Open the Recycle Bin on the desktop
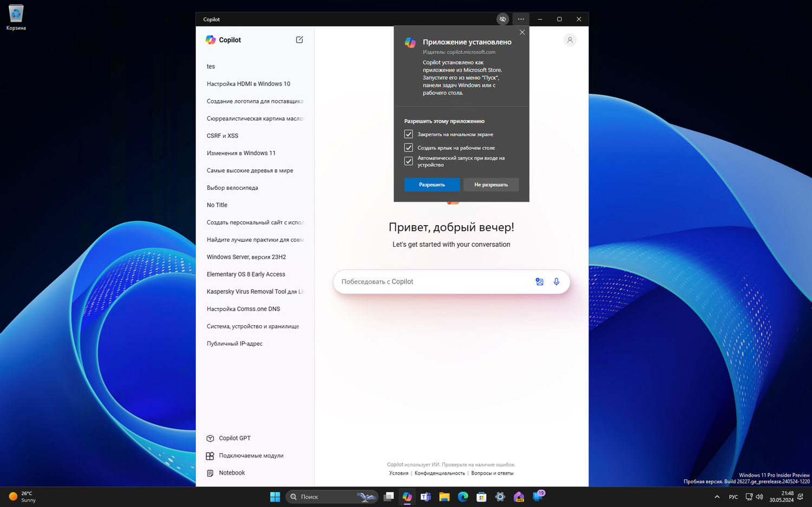The width and height of the screenshot is (812, 507). point(16,17)
